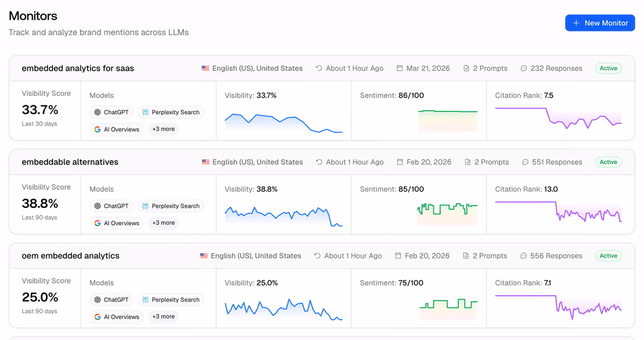644x340 pixels.
Task: Open the embedded analytics for saas monitor
Action: [x=78, y=68]
